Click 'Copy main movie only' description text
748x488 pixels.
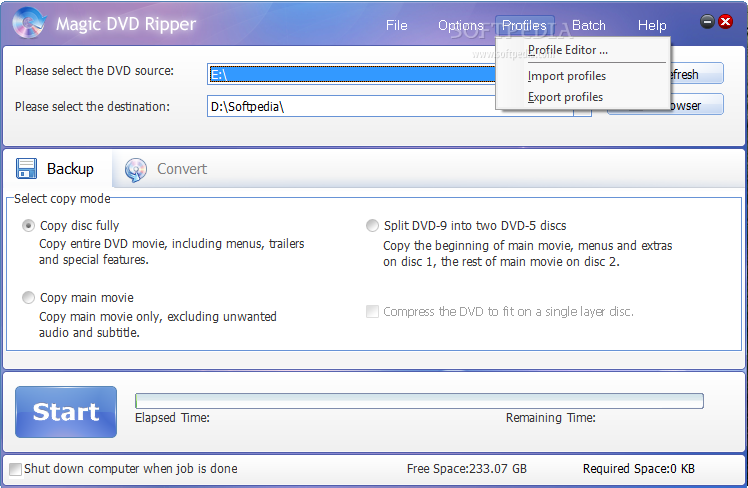pyautogui.click(x=158, y=324)
